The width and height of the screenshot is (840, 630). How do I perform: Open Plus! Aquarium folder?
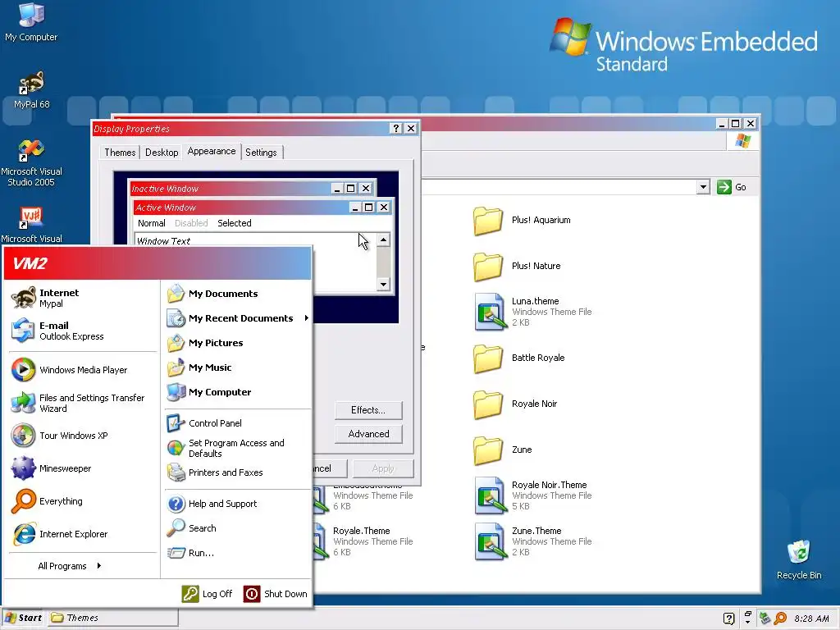(x=523, y=220)
